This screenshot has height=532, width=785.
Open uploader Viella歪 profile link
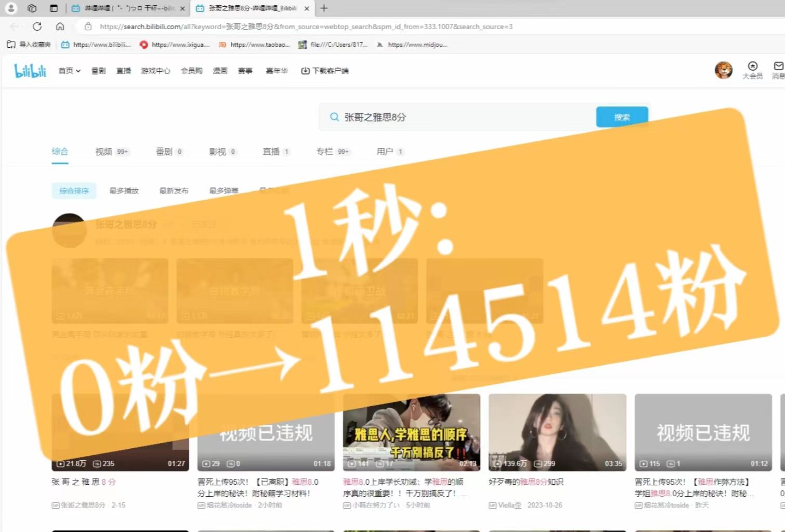pyautogui.click(x=505, y=505)
